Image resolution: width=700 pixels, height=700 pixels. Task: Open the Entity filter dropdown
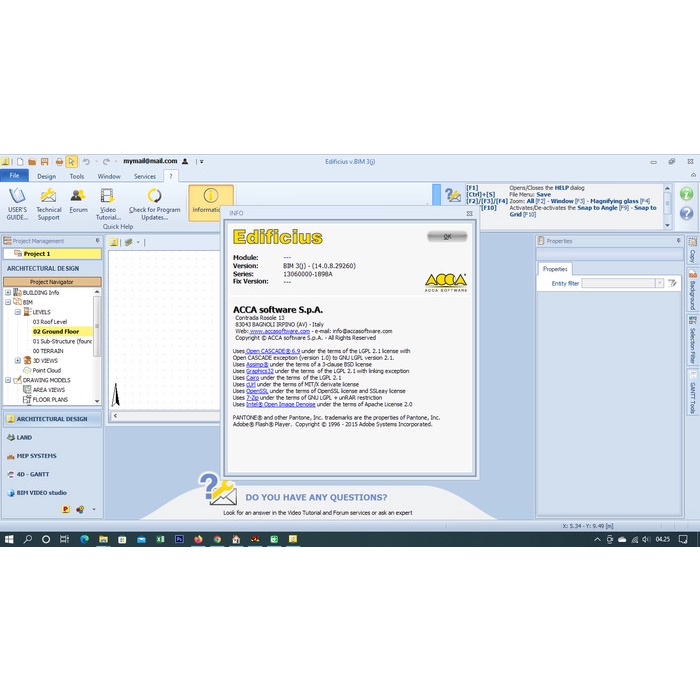coord(659,283)
